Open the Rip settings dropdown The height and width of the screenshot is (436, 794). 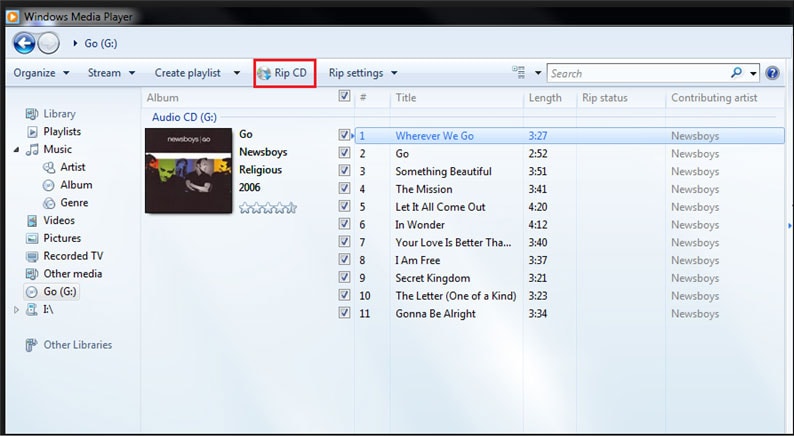point(363,73)
